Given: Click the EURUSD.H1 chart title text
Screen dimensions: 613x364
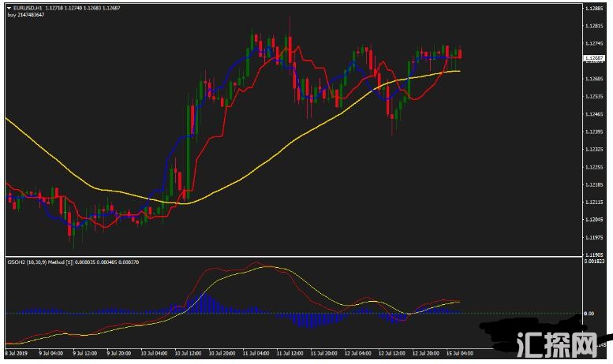Looking at the screenshot, I should [x=28, y=8].
